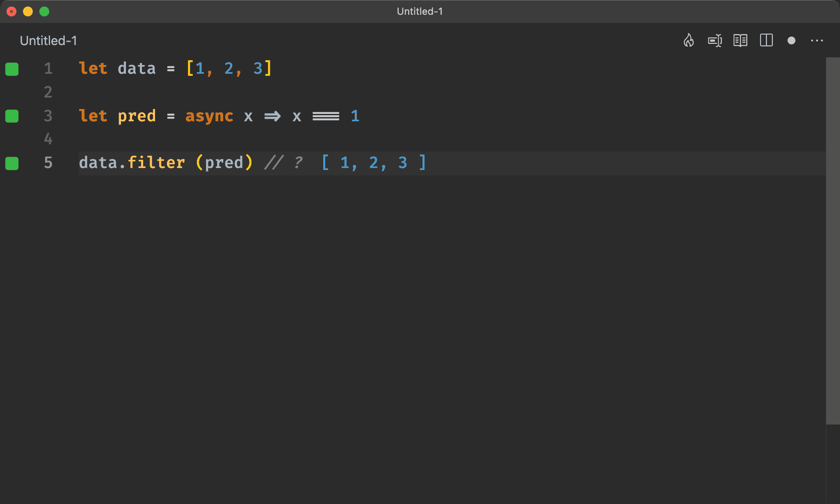Screen dimensions: 840x504
Task: Click the filter method on line 5
Action: 156,163
